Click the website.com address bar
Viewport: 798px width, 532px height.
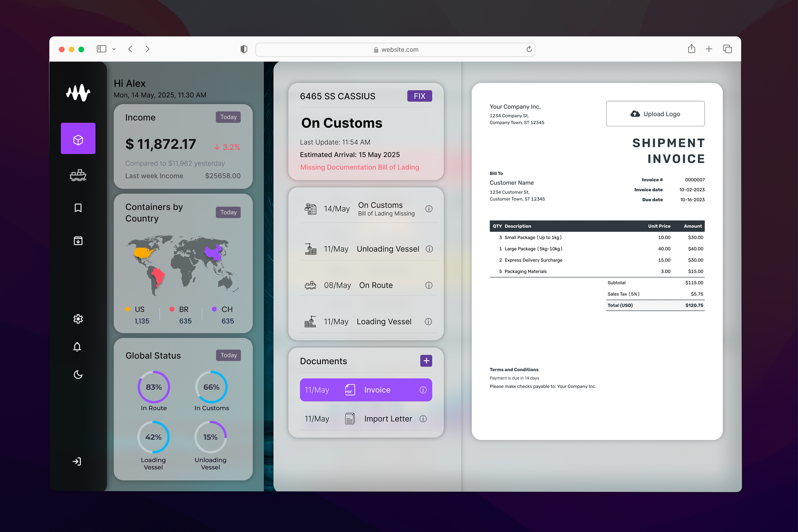[x=395, y=49]
